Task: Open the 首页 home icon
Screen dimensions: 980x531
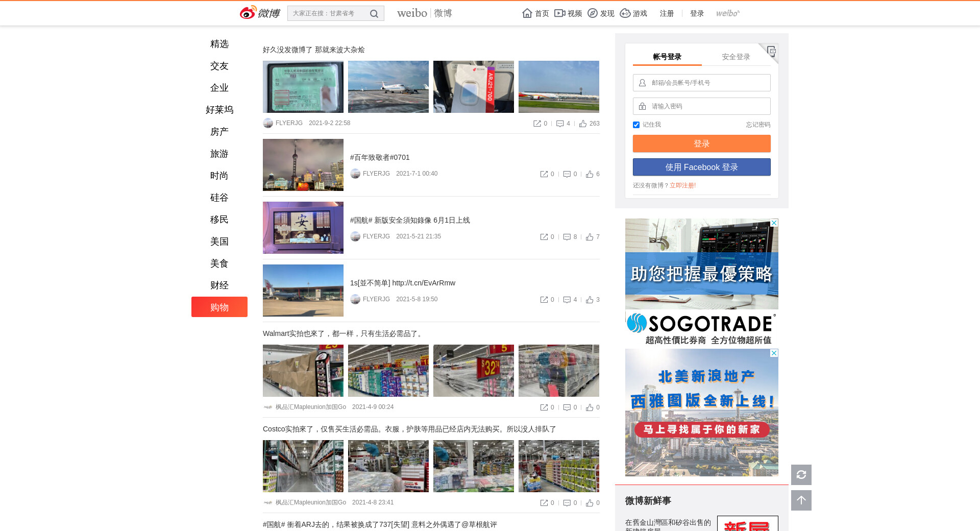Action: click(x=527, y=13)
